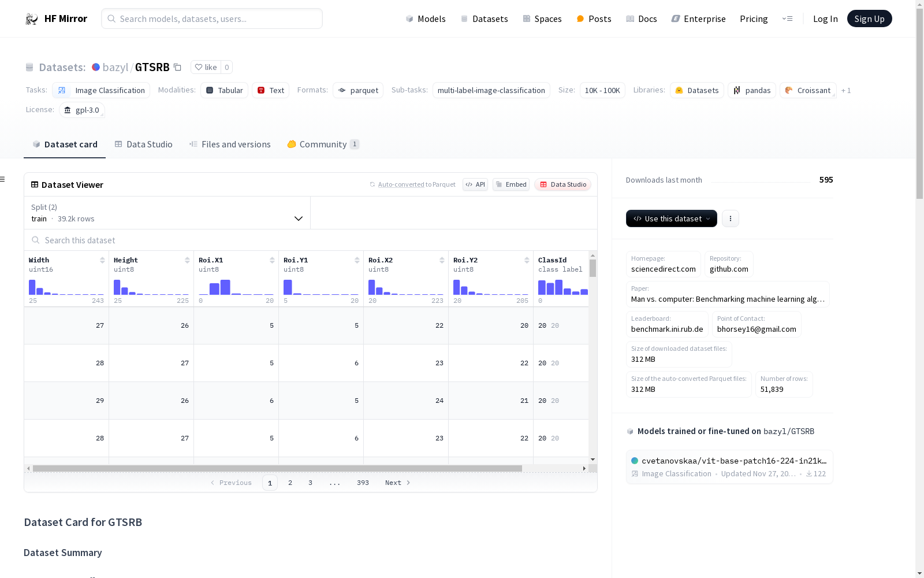The image size is (924, 578).
Task: Click the Datasets library tag
Action: point(697,90)
